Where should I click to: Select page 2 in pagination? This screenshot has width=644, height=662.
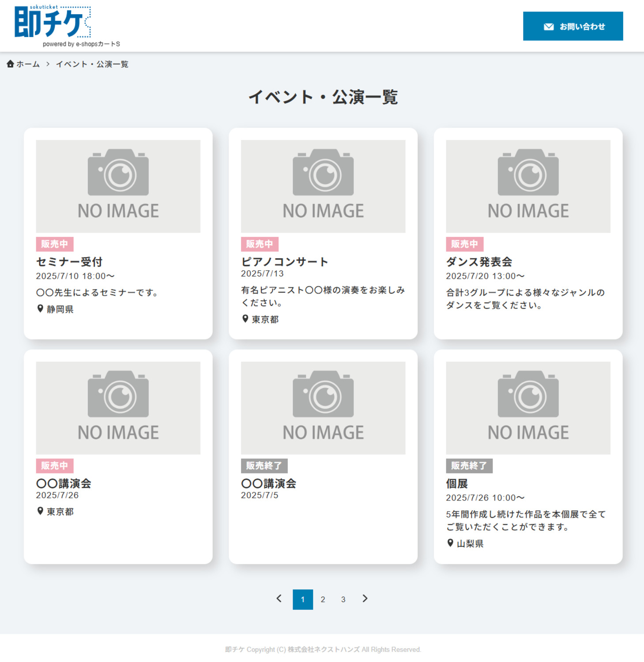tap(323, 599)
